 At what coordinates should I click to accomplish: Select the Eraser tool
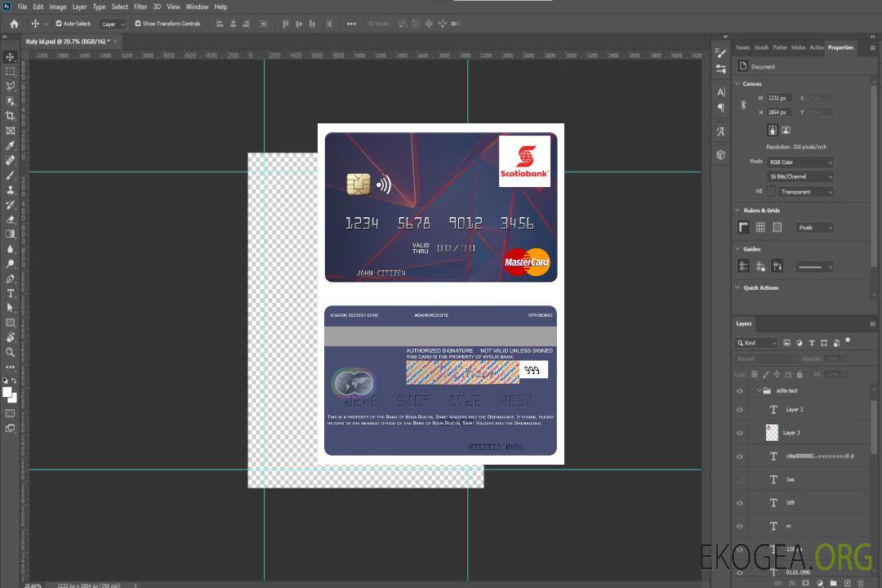point(10,220)
